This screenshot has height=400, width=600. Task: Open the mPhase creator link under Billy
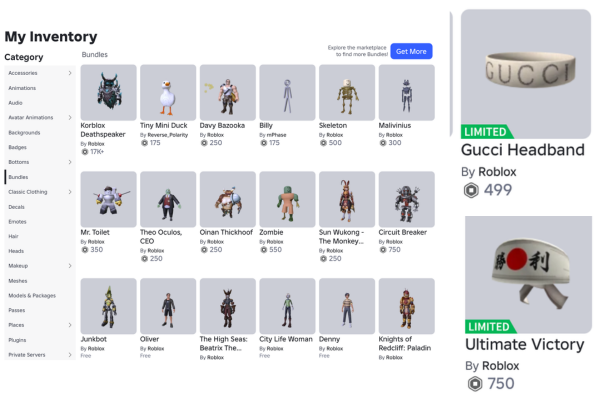[276, 135]
